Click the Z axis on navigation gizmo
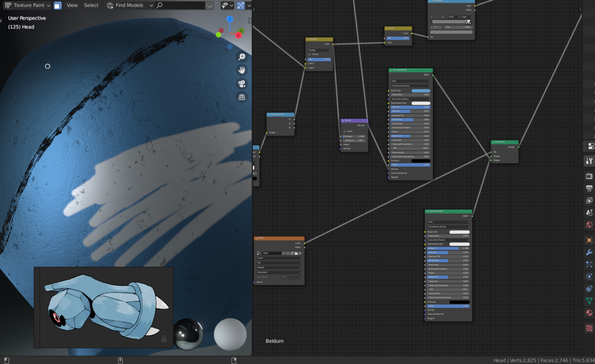This screenshot has width=595, height=364. pyautogui.click(x=230, y=19)
